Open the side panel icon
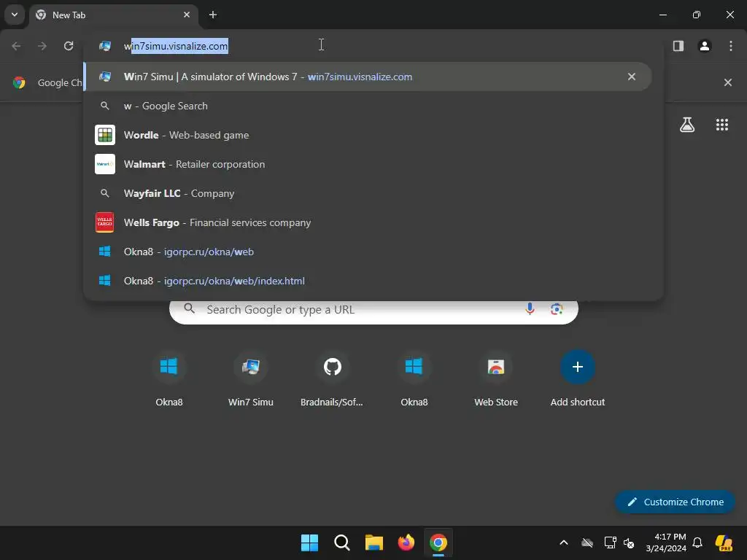This screenshot has height=560, width=747. pyautogui.click(x=678, y=46)
